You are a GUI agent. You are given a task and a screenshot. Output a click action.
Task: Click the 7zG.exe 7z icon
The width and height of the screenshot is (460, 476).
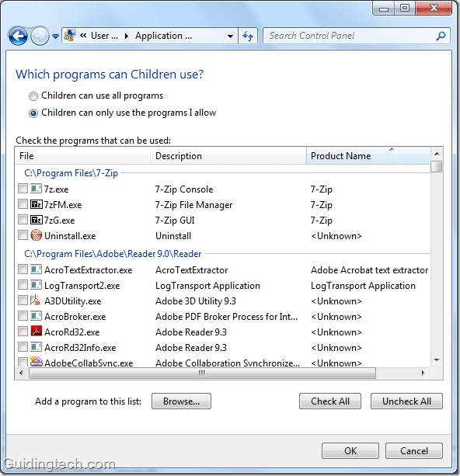36,220
